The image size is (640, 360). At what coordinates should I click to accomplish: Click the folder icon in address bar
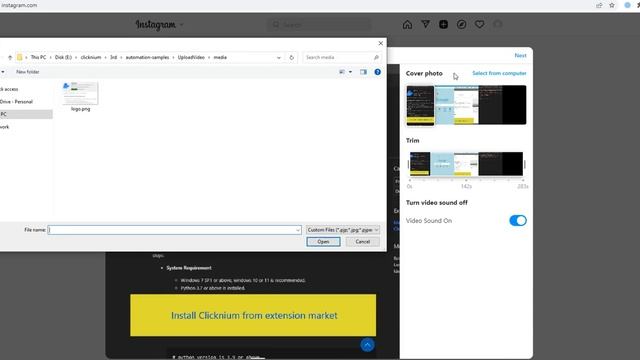click(19, 57)
